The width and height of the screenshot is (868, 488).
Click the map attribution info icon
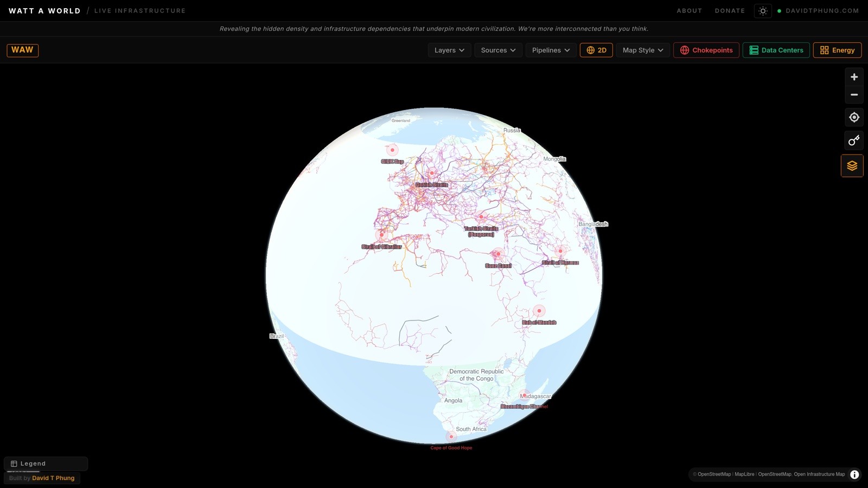[x=854, y=474]
